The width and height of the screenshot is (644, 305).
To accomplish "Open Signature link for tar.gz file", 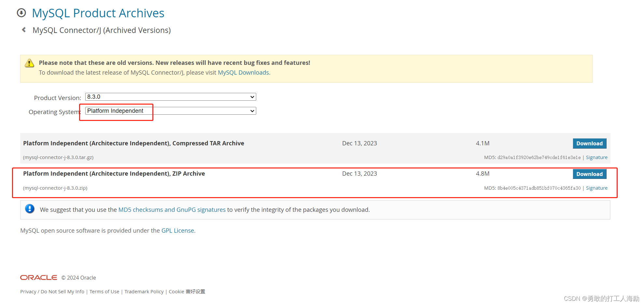I will [x=596, y=157].
